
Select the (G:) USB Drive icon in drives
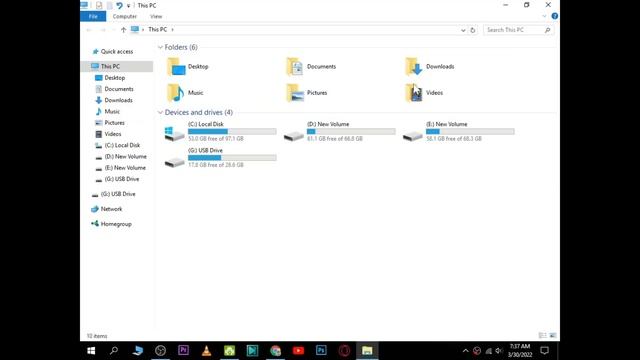click(x=174, y=162)
